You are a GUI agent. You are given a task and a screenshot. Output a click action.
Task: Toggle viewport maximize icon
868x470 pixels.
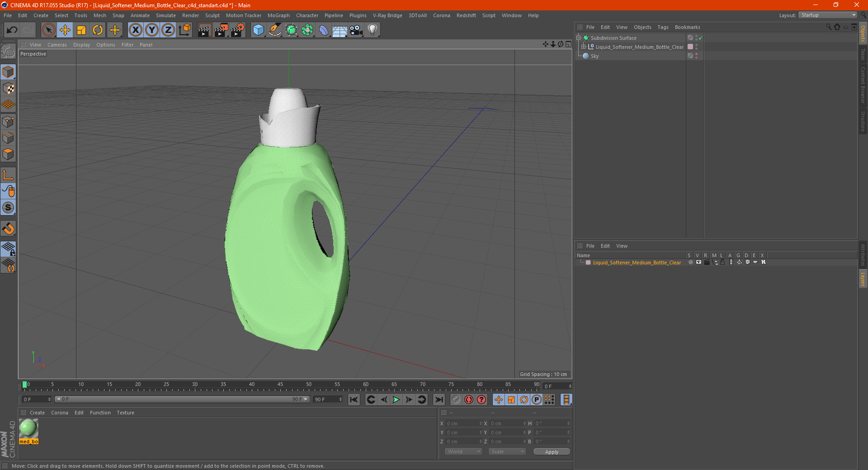coord(568,44)
